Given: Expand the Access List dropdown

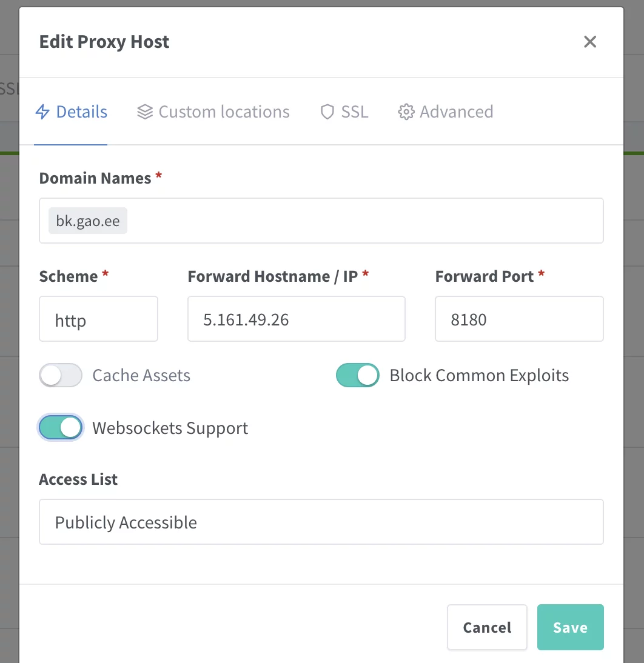Looking at the screenshot, I should pyautogui.click(x=321, y=522).
